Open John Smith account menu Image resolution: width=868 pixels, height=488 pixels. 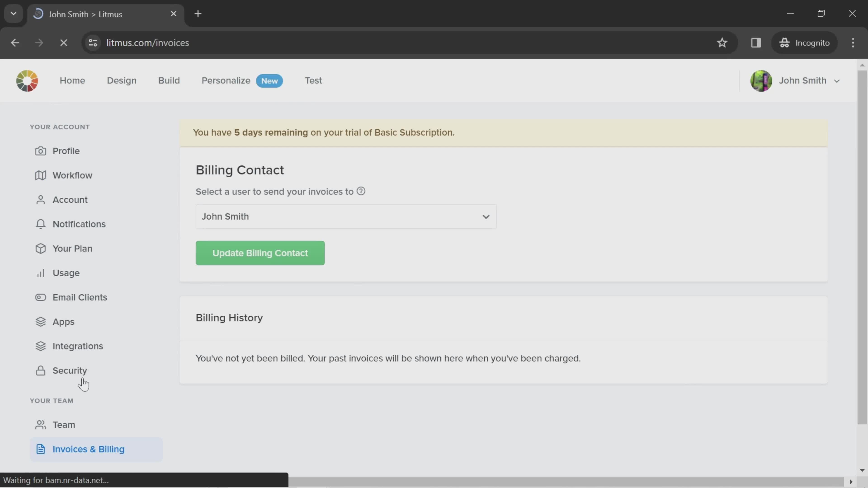799,80
